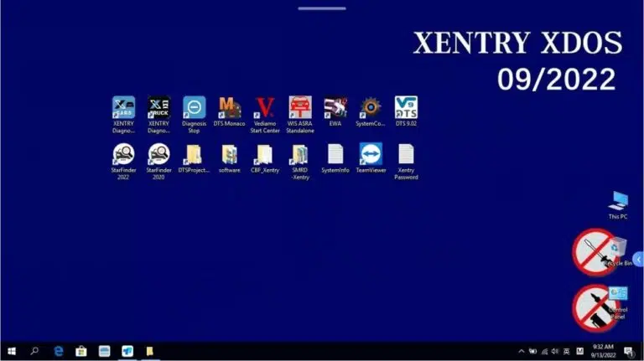Expand the blue side panel arrow
This screenshot has height=361, width=644.
[x=638, y=260]
